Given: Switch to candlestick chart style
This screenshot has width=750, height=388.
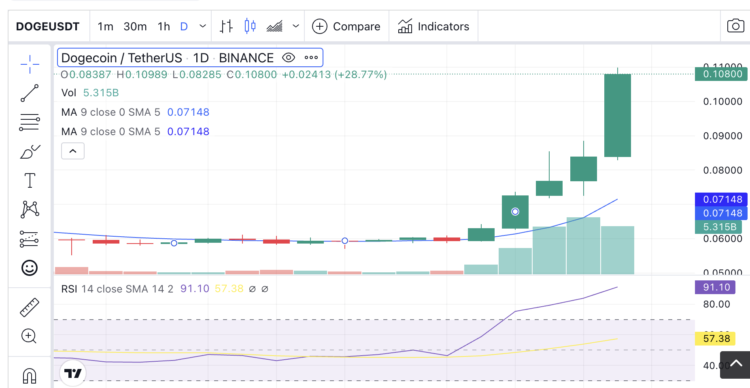Looking at the screenshot, I should pos(250,26).
